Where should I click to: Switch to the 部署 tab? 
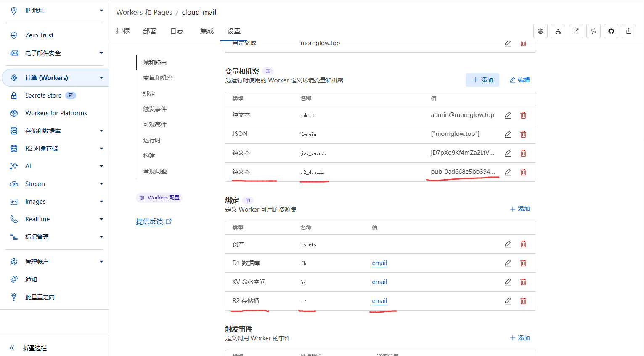(149, 31)
